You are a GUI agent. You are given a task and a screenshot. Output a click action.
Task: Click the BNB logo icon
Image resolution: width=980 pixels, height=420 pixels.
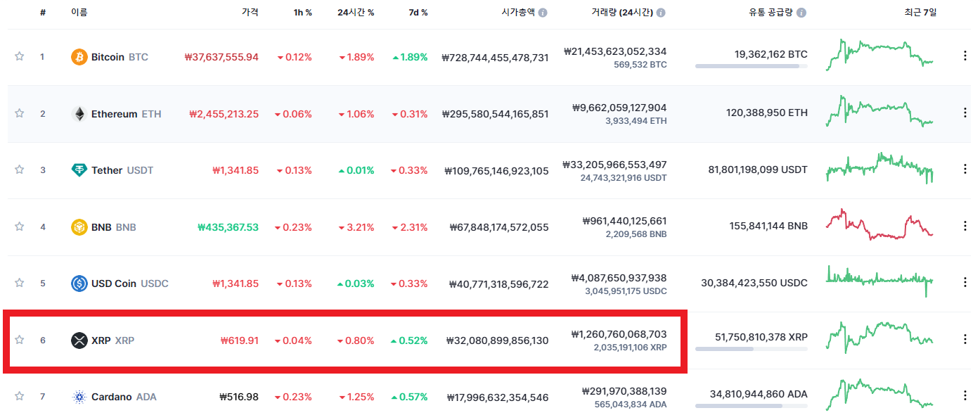[x=79, y=227]
